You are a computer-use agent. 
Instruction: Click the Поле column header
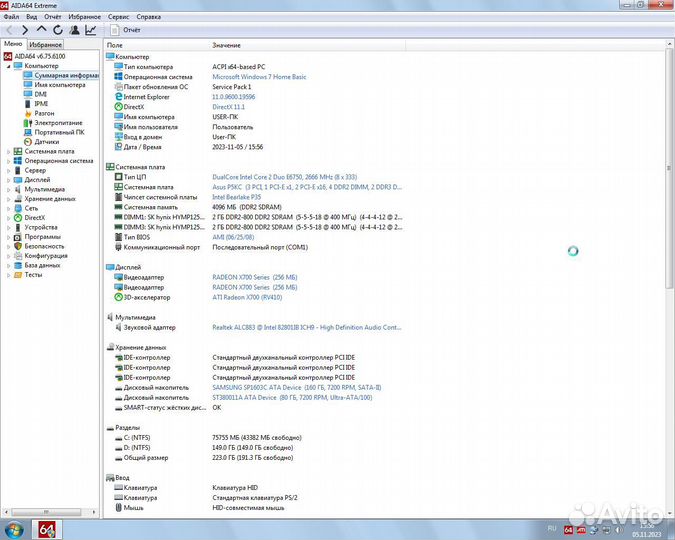157,45
